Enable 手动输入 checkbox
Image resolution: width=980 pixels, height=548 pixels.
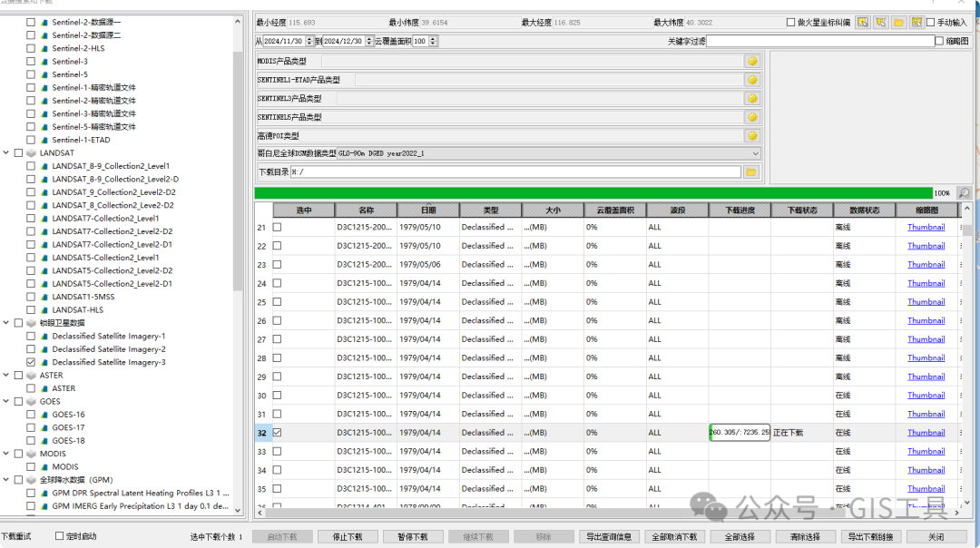pos(931,23)
